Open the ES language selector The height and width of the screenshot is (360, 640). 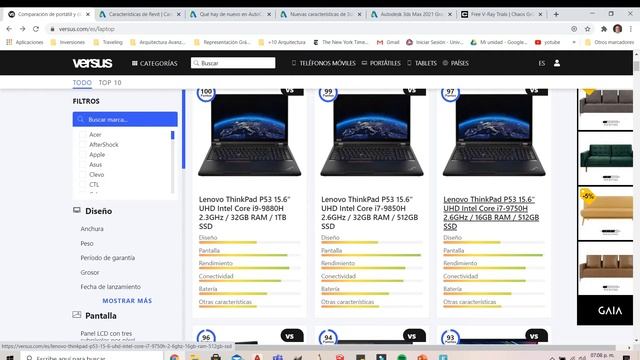coord(542,63)
